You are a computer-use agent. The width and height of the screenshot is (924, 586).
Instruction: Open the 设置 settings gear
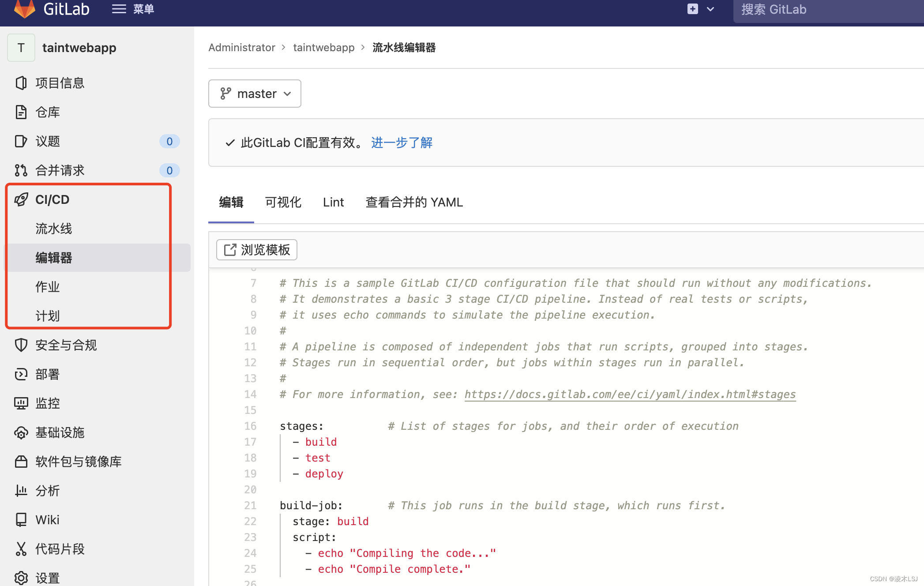47,578
